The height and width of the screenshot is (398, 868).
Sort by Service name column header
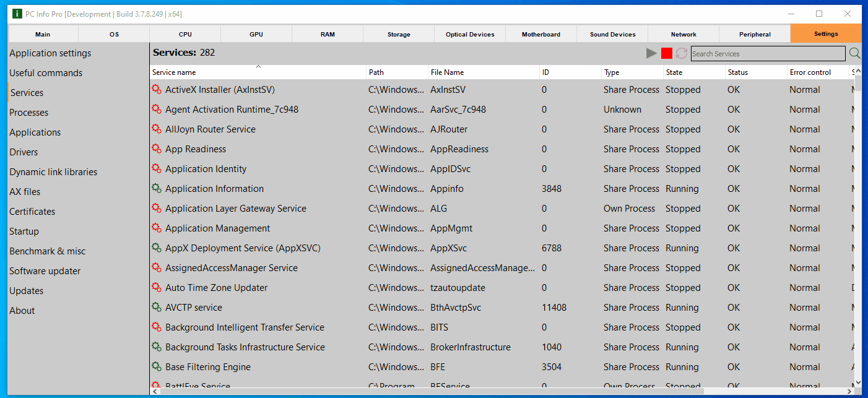click(258, 72)
